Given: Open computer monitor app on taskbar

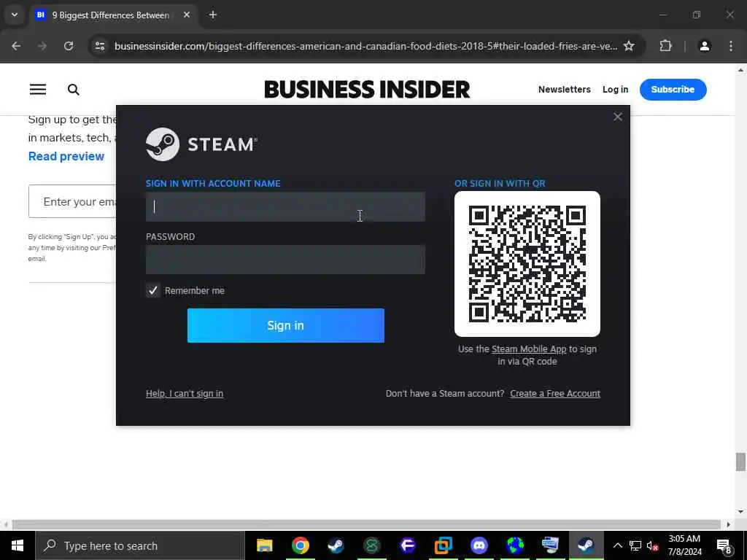Looking at the screenshot, I should point(550,545).
